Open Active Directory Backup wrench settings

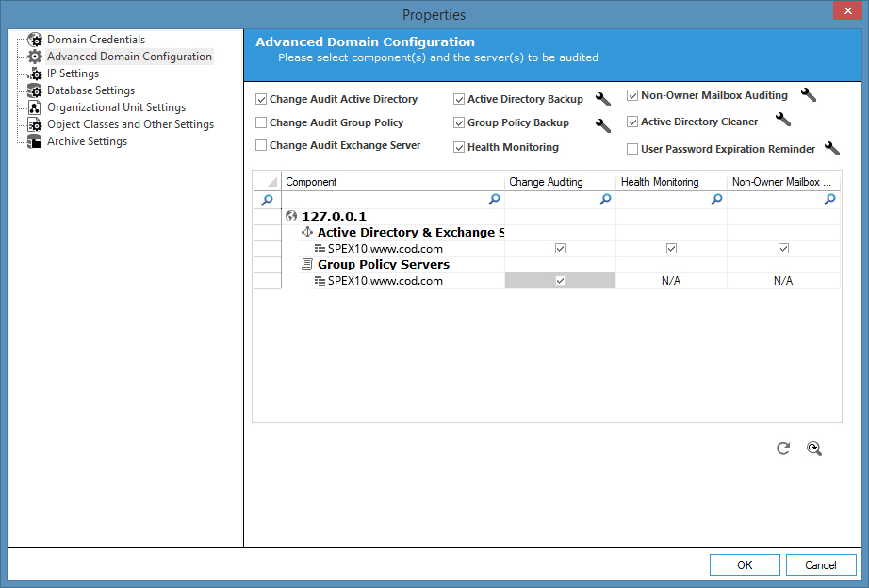point(603,99)
